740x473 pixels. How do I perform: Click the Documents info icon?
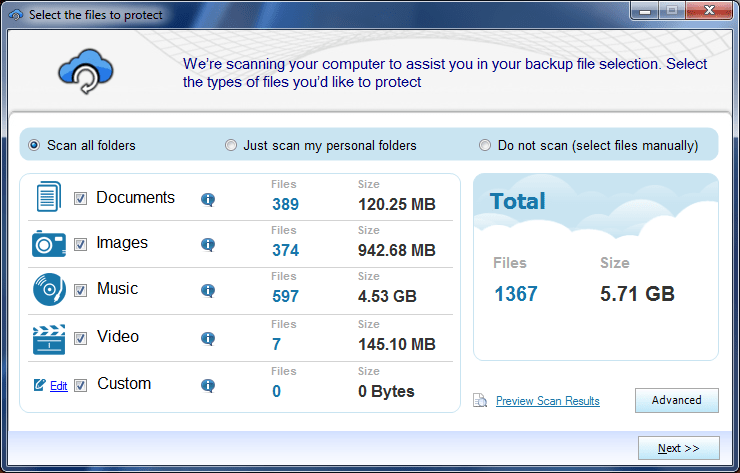tap(208, 199)
